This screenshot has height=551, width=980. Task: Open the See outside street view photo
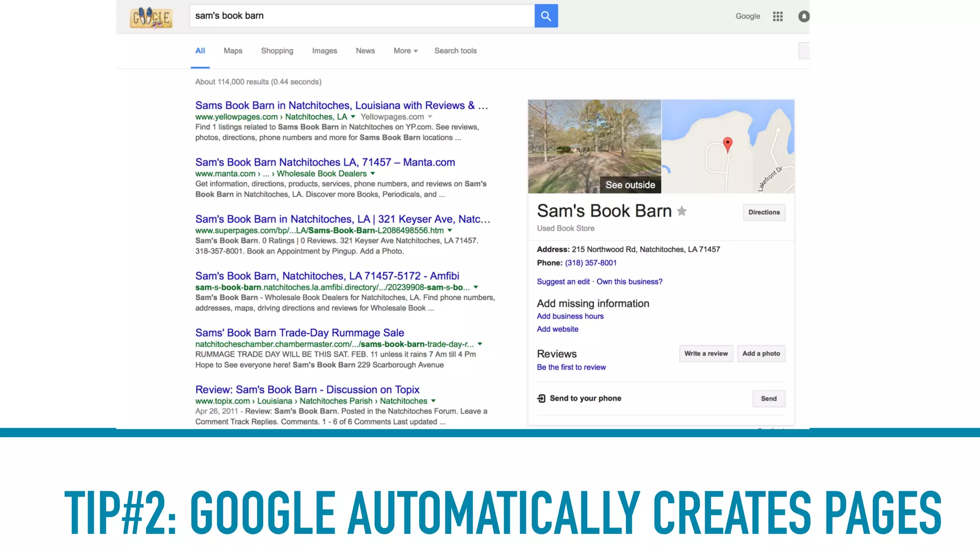tap(594, 146)
